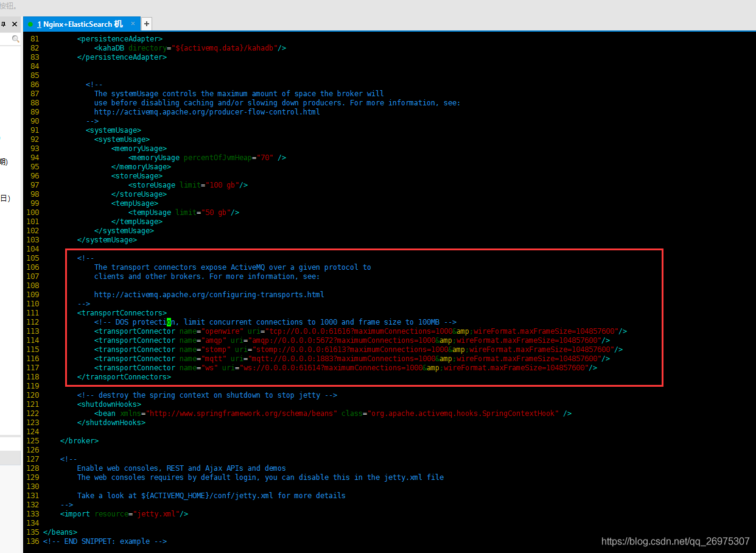Click the closing systemUsage tag on line 103
Viewport: 756px width, 553px height.
(107, 240)
